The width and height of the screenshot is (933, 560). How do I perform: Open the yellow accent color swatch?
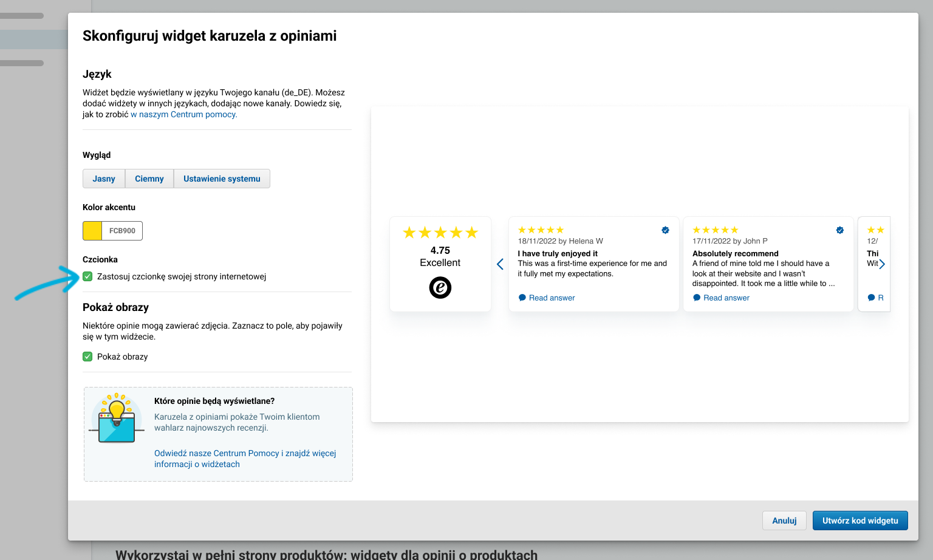[92, 231]
